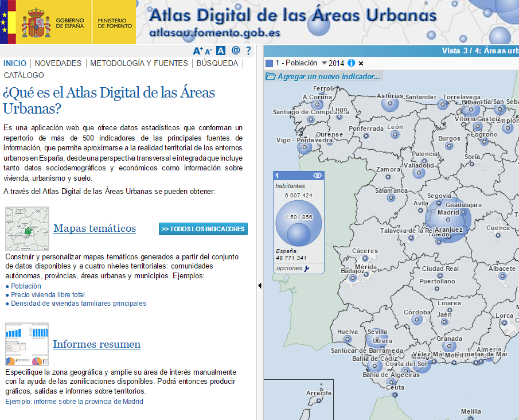Open the CATÁLOGO menu item

24,75
